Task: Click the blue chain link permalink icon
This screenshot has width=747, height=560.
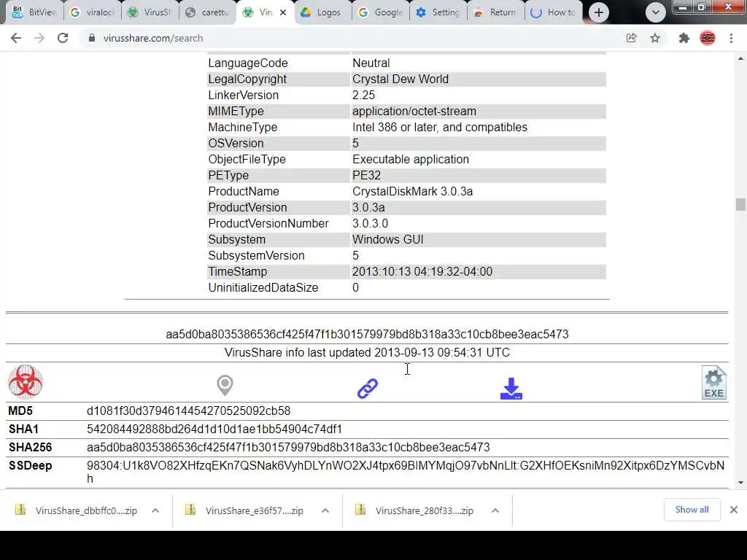Action: point(368,389)
